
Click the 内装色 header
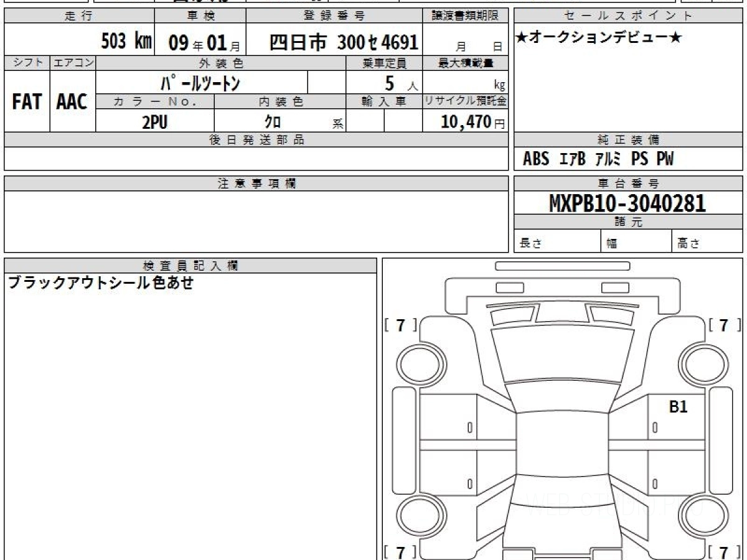(281, 101)
